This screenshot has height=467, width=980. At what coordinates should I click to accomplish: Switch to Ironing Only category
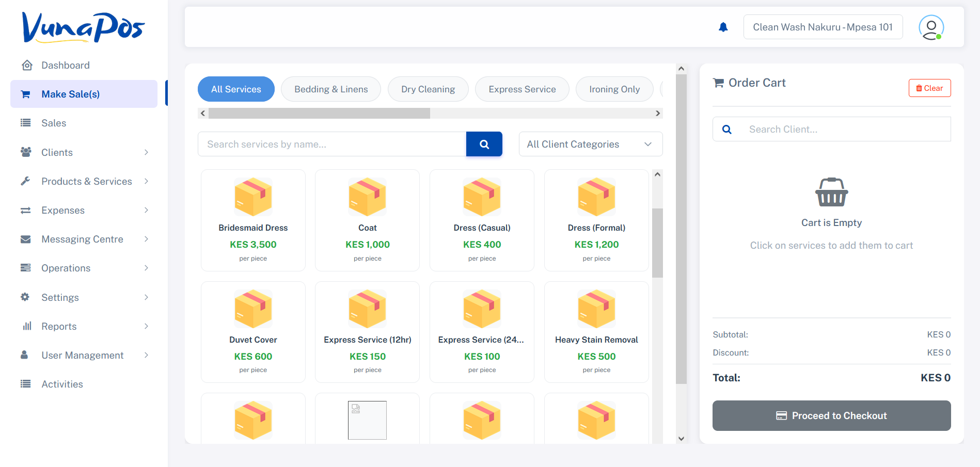tap(614, 89)
